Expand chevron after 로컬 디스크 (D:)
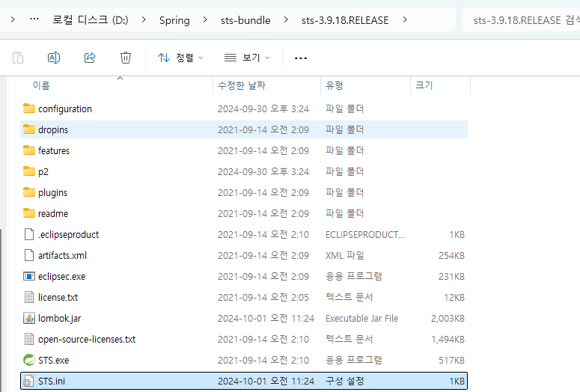The width and height of the screenshot is (580, 392). (144, 19)
